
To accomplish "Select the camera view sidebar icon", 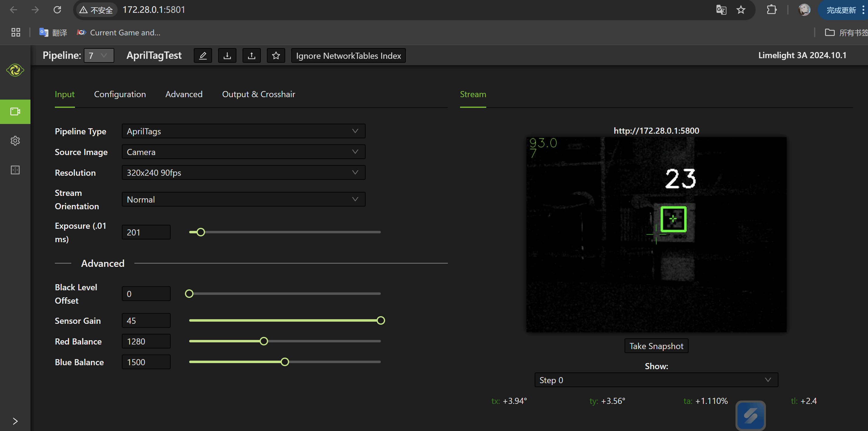I will coord(15,111).
